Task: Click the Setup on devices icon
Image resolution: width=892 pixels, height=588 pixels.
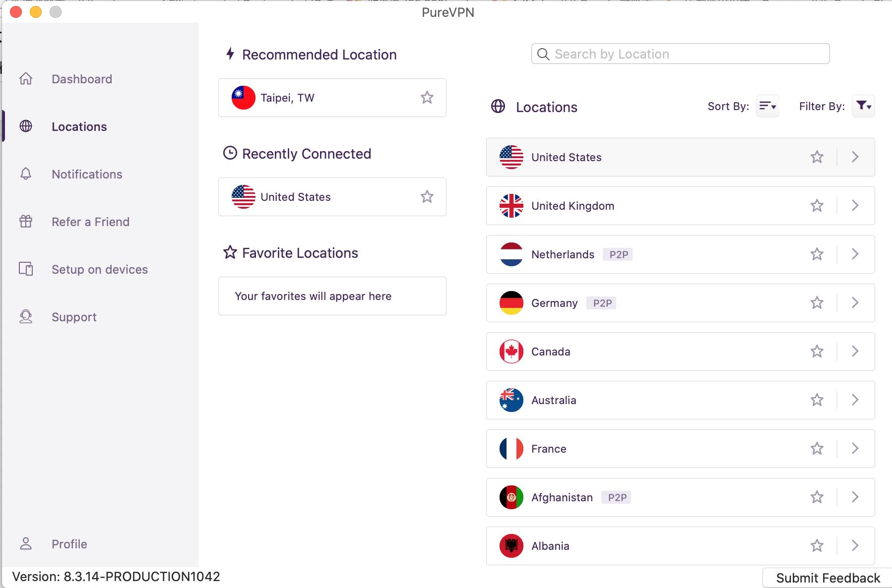Action: coord(26,269)
